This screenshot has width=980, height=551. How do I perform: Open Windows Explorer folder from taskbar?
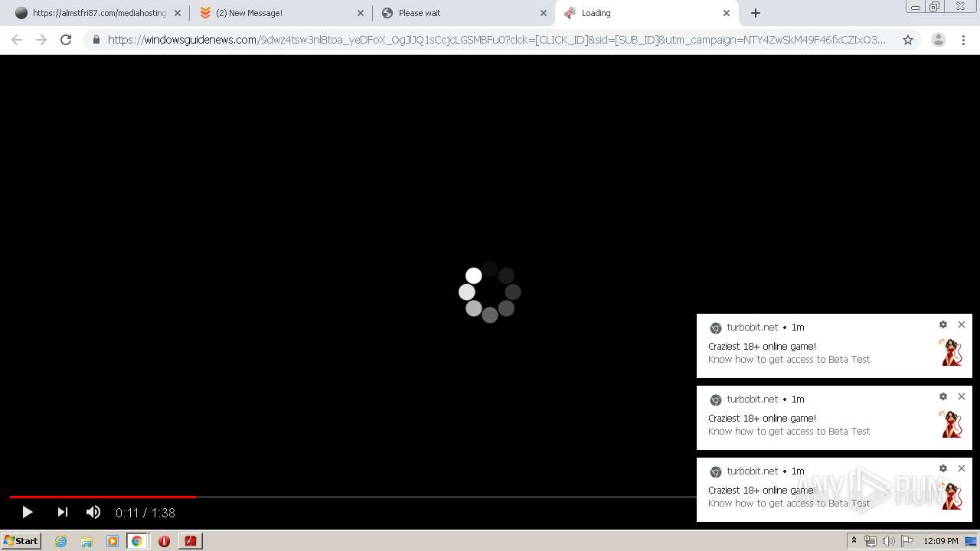pyautogui.click(x=87, y=541)
